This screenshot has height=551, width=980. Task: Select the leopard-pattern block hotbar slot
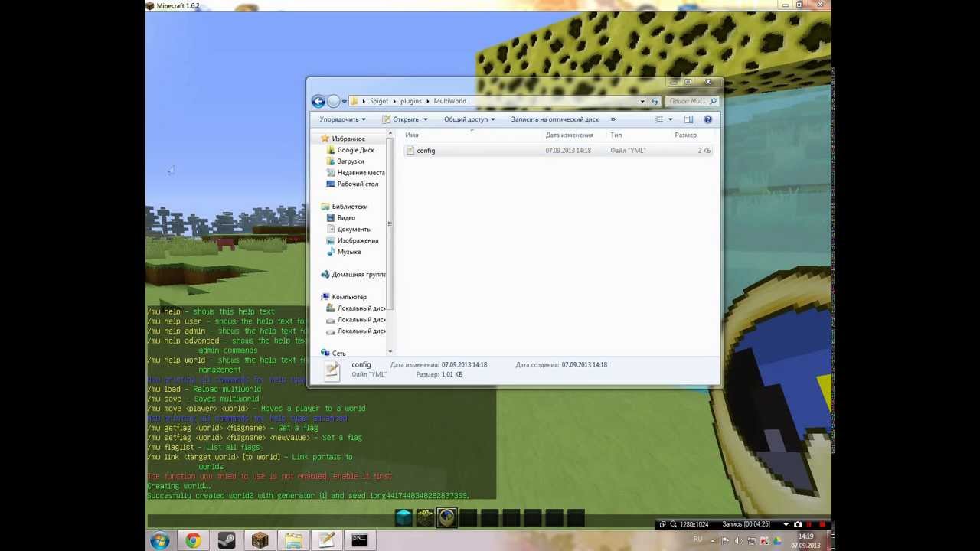(x=425, y=518)
